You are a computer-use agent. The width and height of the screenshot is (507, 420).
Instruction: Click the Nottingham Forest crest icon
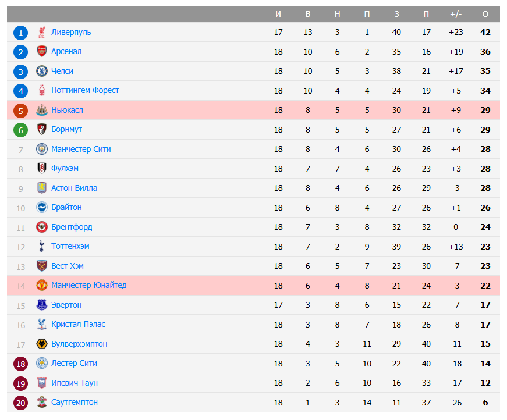pos(41,91)
